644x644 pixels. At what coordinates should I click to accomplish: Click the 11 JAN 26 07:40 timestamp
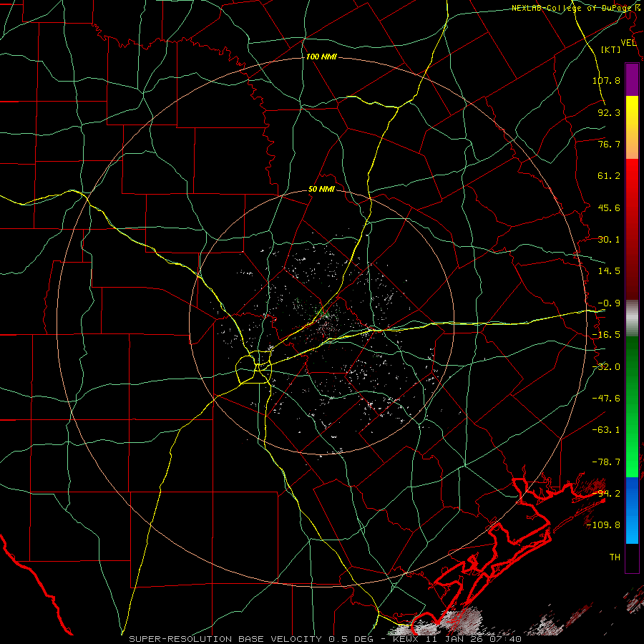click(472, 639)
